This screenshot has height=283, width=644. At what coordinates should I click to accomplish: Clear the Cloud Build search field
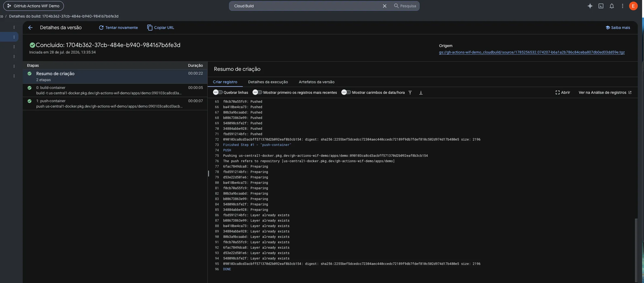384,6
